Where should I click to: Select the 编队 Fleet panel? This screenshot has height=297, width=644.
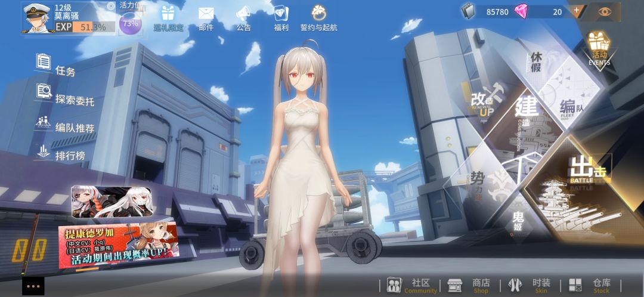tap(571, 94)
